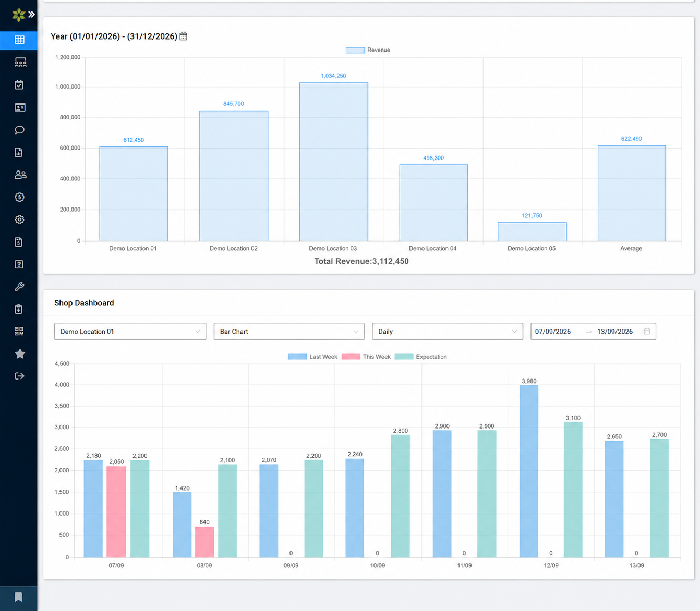Screen dimensions: 700x611
Task: Open the chat bubble messages icon
Action: 19,130
